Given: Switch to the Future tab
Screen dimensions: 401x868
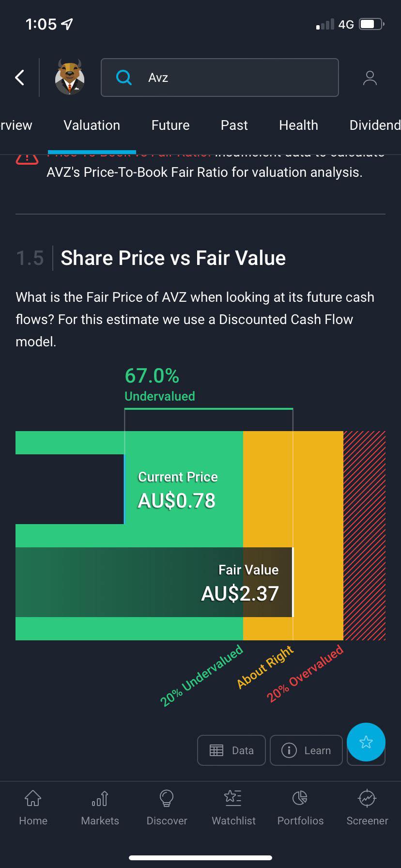Looking at the screenshot, I should (x=170, y=125).
